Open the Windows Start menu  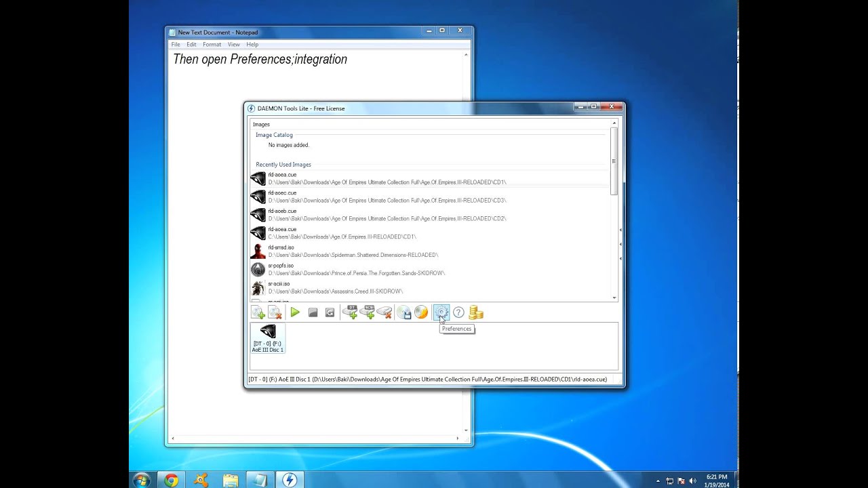tap(142, 480)
